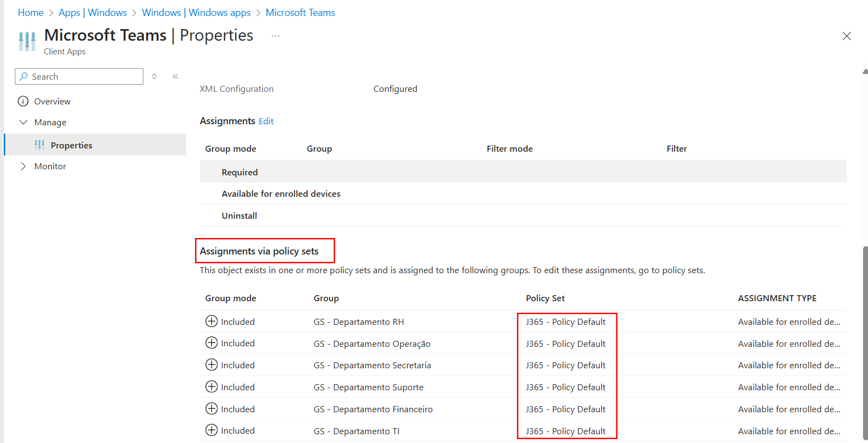Select Available for enrolled devices row
This screenshot has width=868, height=443.
pos(523,193)
